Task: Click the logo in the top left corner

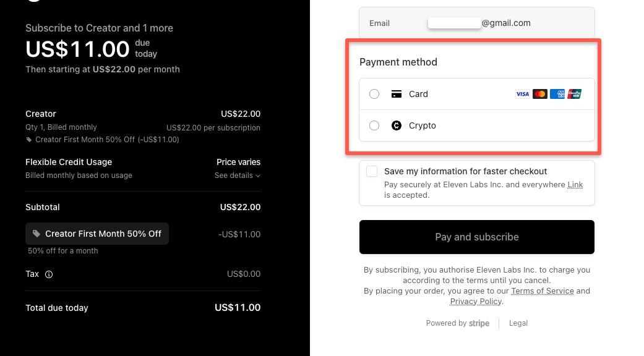Action: point(34,3)
